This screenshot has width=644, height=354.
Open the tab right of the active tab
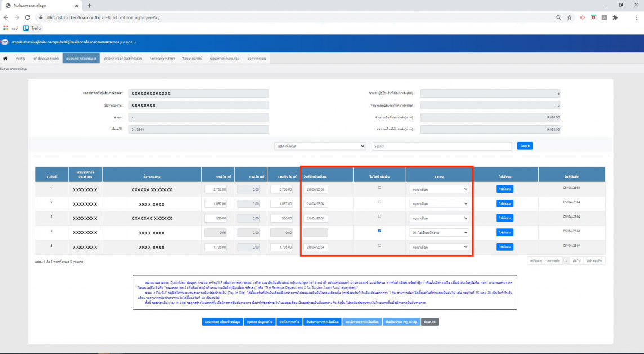[123, 59]
